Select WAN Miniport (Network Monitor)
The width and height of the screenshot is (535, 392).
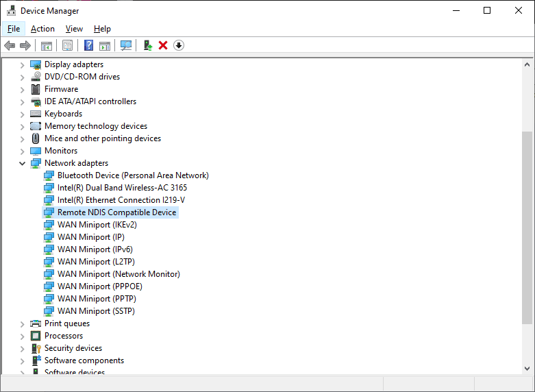[x=119, y=274]
